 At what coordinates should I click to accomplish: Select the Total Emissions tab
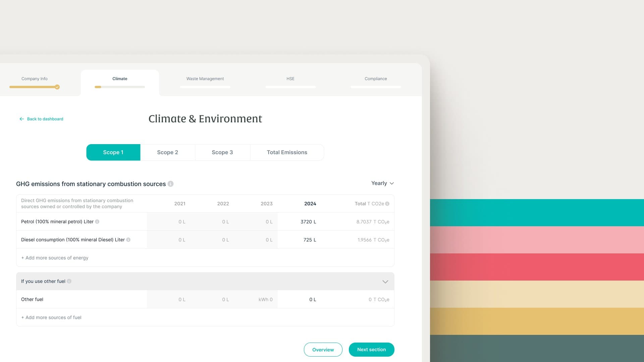coord(287,152)
